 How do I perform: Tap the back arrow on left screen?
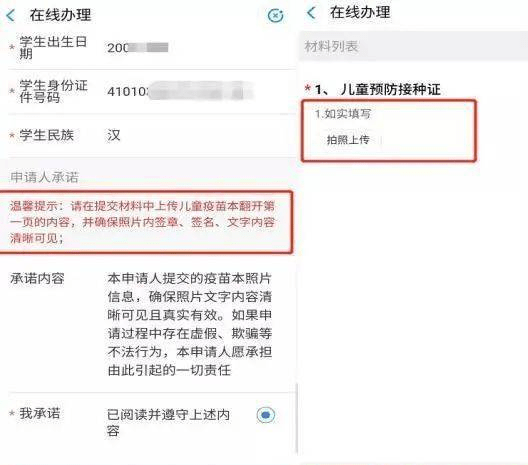(x=11, y=15)
